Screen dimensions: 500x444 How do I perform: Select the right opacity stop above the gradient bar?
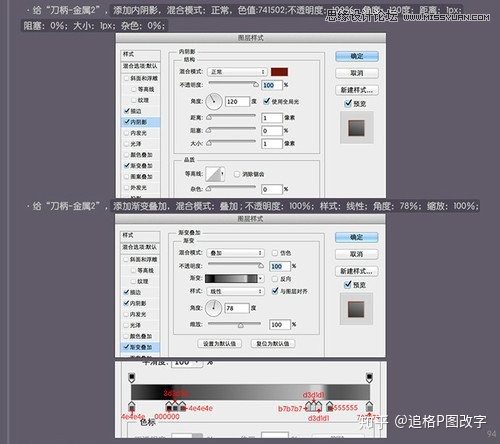[x=369, y=377]
